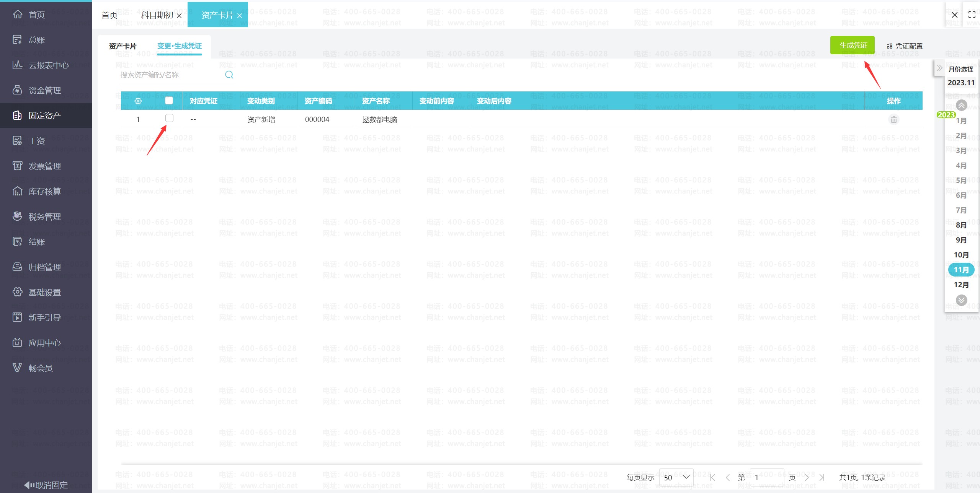The width and height of the screenshot is (980, 493).
Task: Click the green 生成凭证 button
Action: (x=852, y=46)
